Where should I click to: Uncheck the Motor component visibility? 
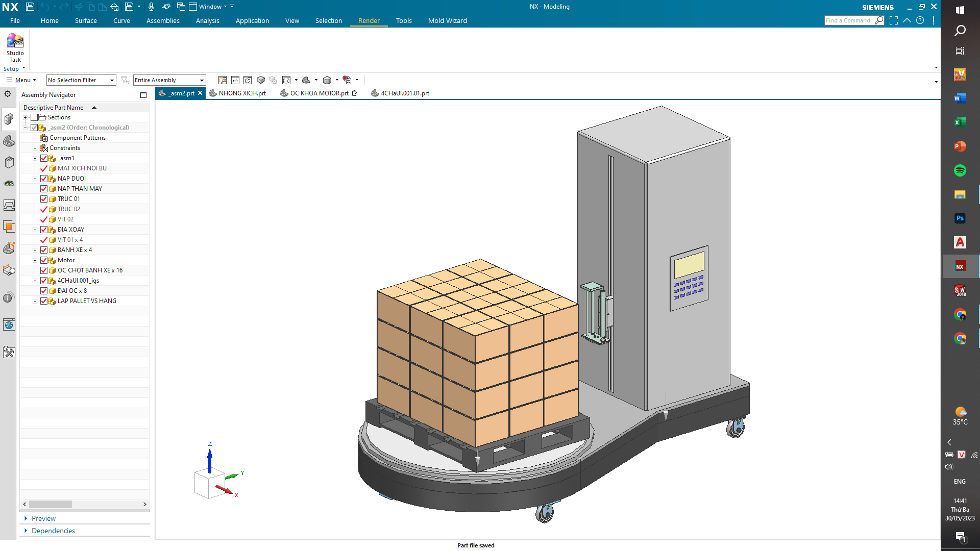click(44, 260)
